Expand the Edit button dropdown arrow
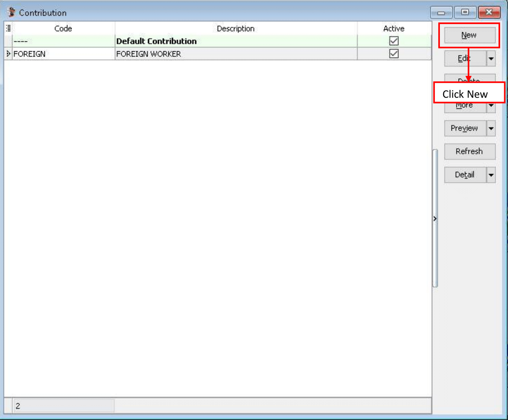The height and width of the screenshot is (420, 508). [x=491, y=59]
